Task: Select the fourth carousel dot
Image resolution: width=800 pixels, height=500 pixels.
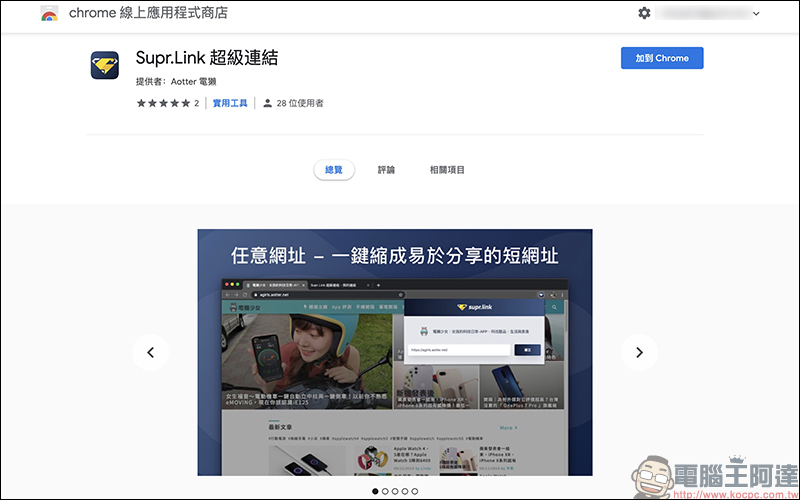Action: tap(405, 491)
